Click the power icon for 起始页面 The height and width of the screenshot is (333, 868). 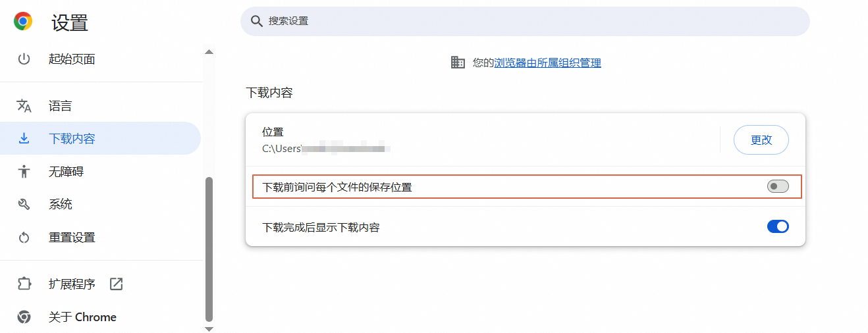(x=24, y=59)
